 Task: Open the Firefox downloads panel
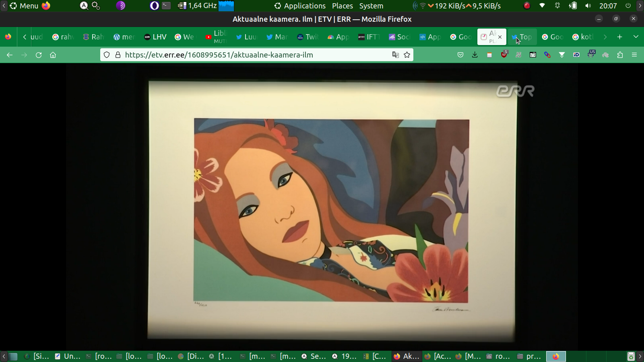(475, 55)
